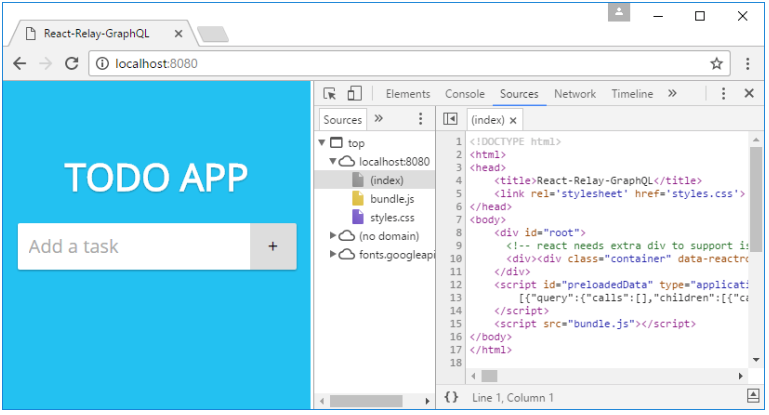This screenshot has height=415, width=769.
Task: Close the (index) editor tab
Action: pos(513,120)
